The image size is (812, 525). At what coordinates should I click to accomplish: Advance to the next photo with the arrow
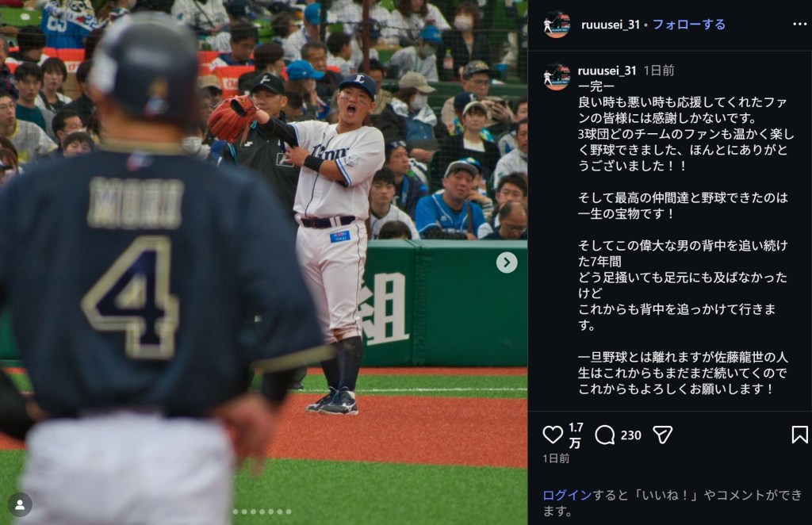tap(507, 262)
